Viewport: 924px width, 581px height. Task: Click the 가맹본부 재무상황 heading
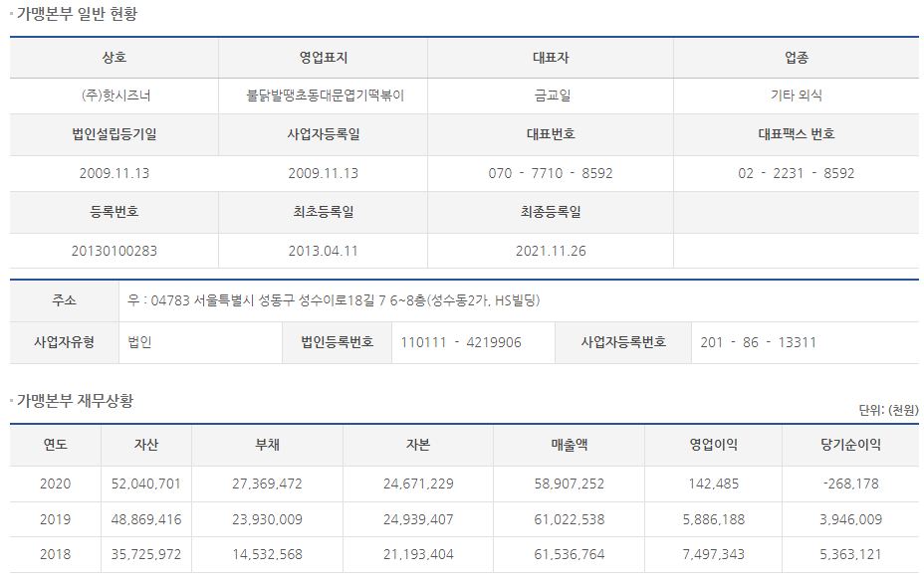coord(76,401)
